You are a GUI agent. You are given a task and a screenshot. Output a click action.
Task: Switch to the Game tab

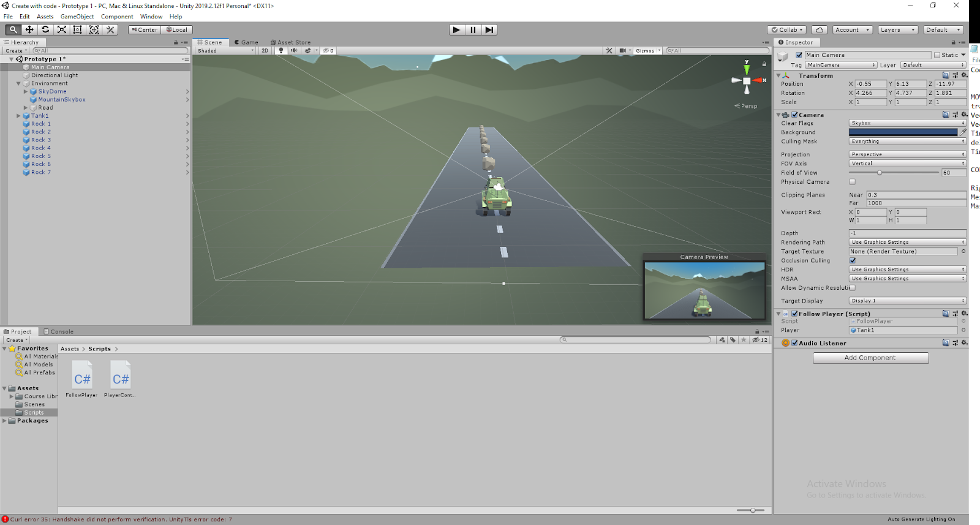246,42
